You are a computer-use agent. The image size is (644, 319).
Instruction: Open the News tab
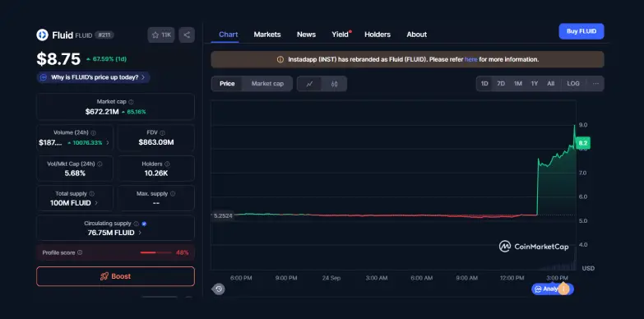tap(307, 35)
